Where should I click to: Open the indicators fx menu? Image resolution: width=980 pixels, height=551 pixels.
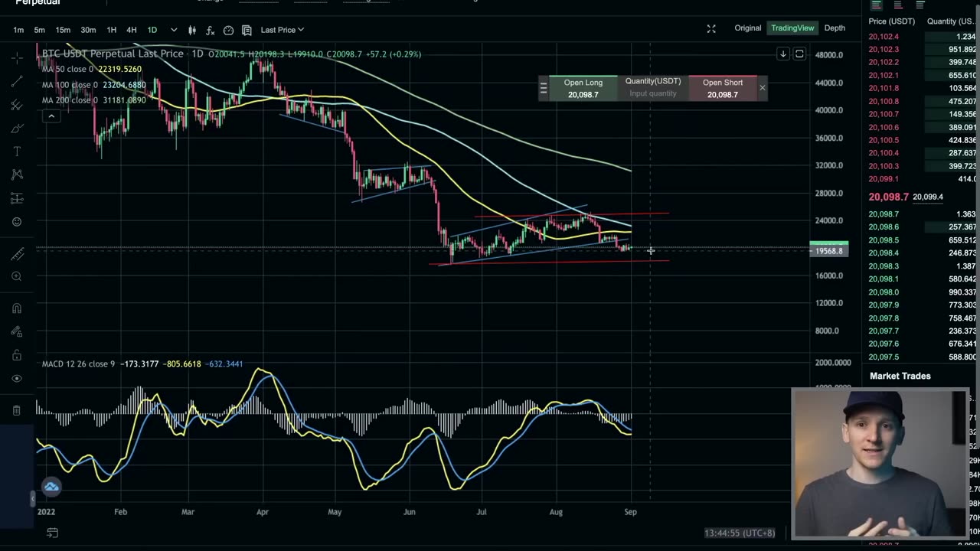point(211,30)
